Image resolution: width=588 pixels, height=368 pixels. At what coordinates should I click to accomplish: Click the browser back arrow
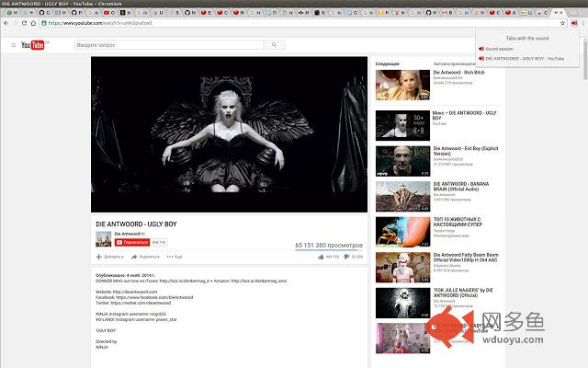[x=6, y=23]
